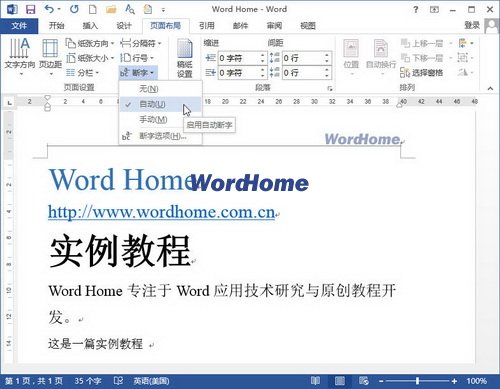Click the Rotate objects icon
Viewport: 500px width, 389px height.
click(x=466, y=72)
